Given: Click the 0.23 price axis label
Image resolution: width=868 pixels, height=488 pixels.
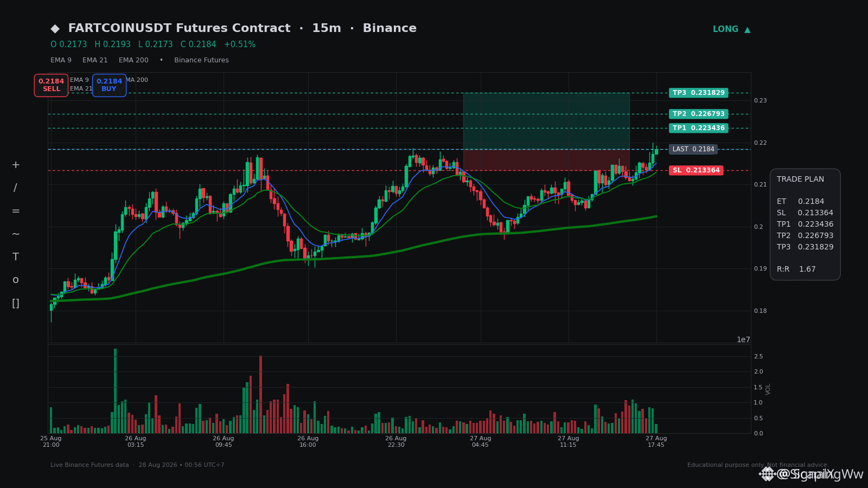Looking at the screenshot, I should (760, 101).
